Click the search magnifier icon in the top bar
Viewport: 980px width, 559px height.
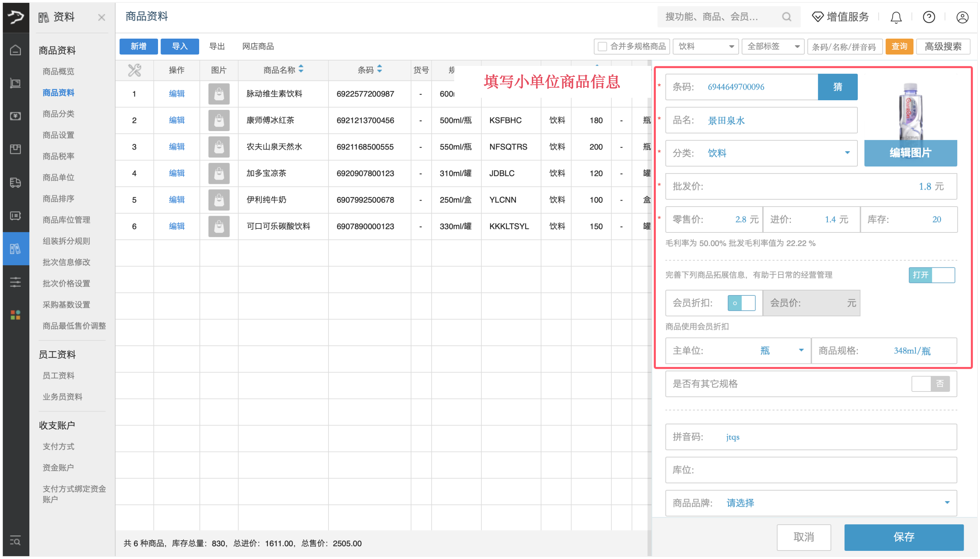click(x=786, y=17)
